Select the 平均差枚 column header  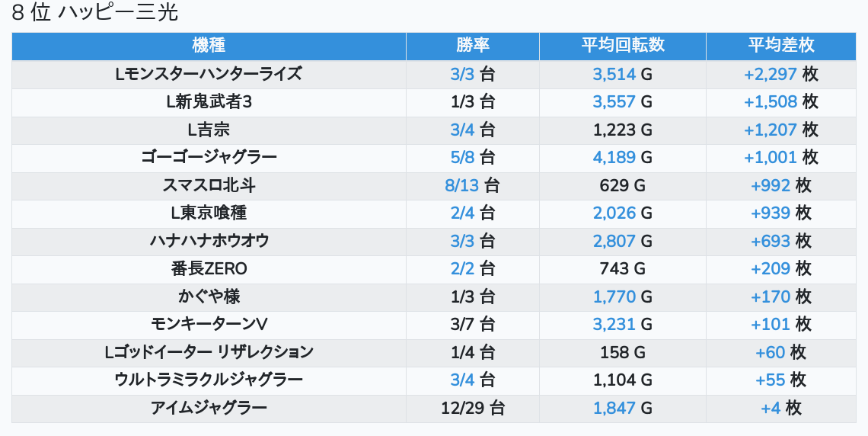point(780,46)
